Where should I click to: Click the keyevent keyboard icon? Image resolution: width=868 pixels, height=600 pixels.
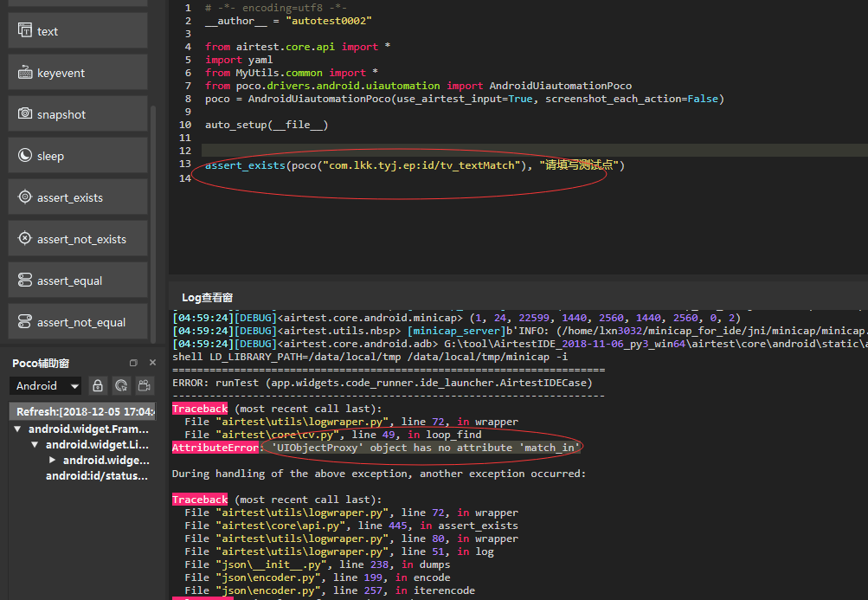pos(25,72)
